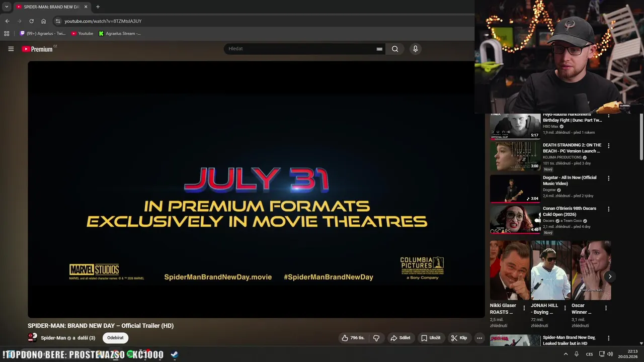Dislike the Spider-Man trailer
Screen dimensions: 644x362
[x=376, y=338]
